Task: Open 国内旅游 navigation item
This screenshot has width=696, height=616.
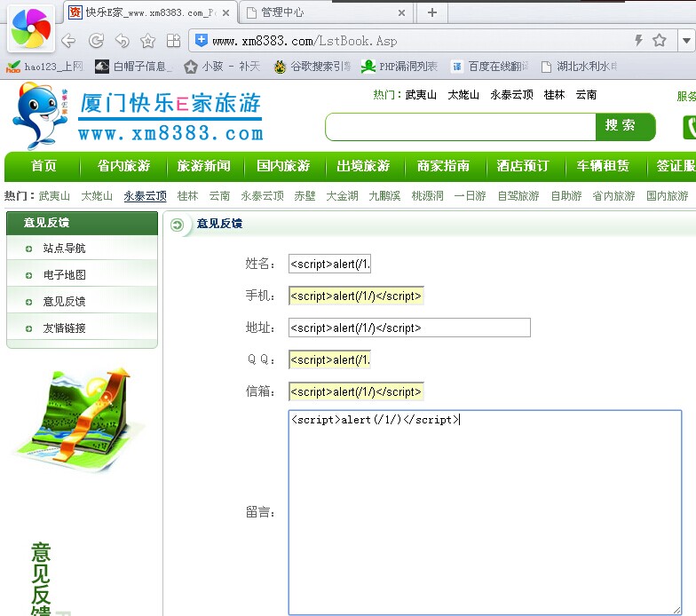Action: click(x=283, y=166)
